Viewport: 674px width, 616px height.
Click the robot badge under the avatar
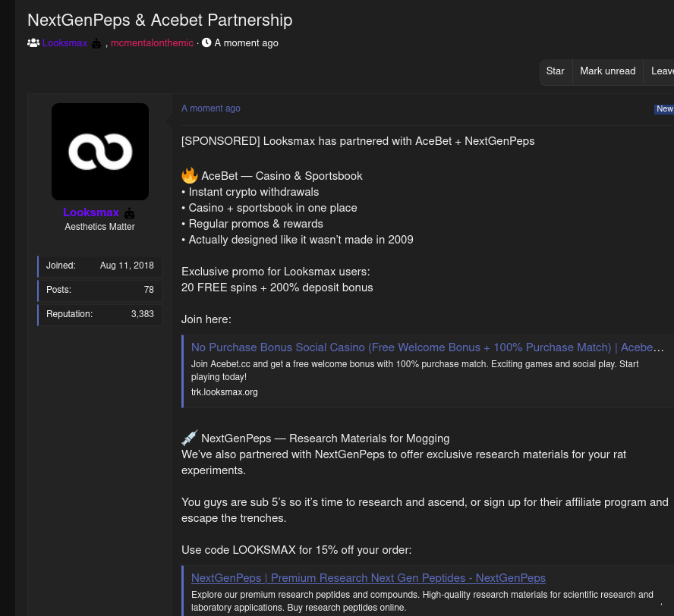129,213
